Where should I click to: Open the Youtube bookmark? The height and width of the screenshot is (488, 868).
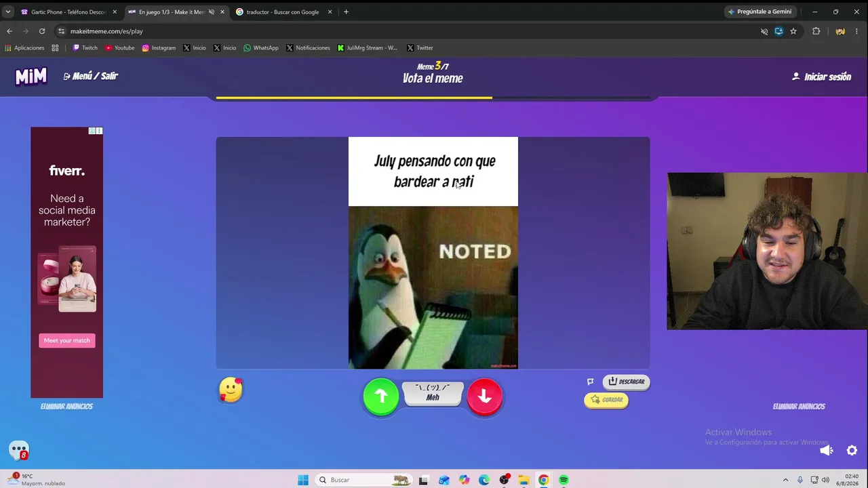click(120, 48)
